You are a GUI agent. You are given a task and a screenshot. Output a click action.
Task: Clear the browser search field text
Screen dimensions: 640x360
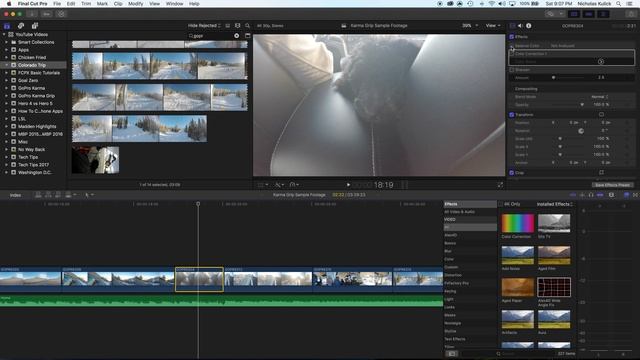pos(237,36)
